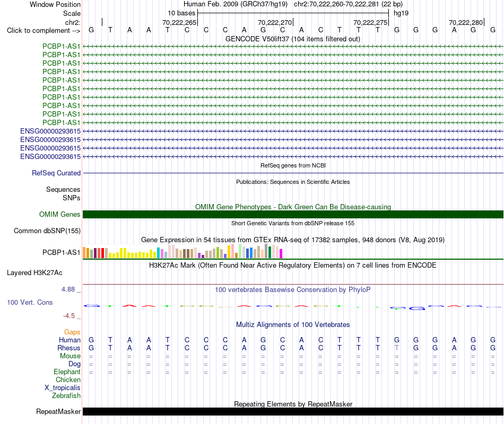Click the Sequences track label
Image resolution: width=504 pixels, height=424 pixels.
coord(63,190)
